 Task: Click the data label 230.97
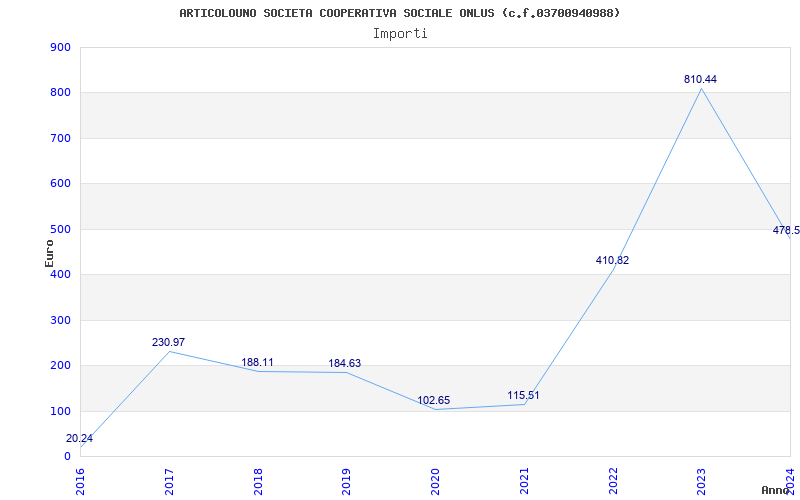(x=168, y=342)
